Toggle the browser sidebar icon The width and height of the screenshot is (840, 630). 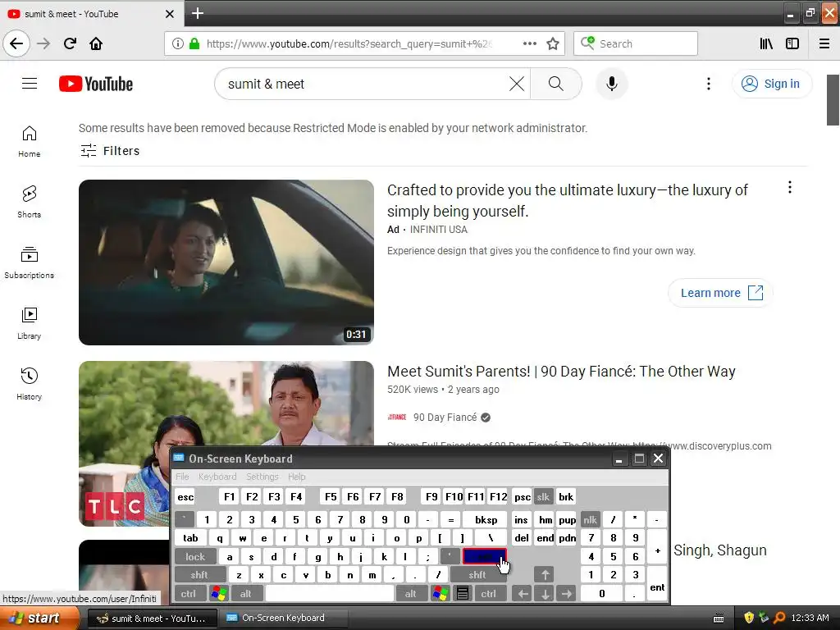pos(792,43)
